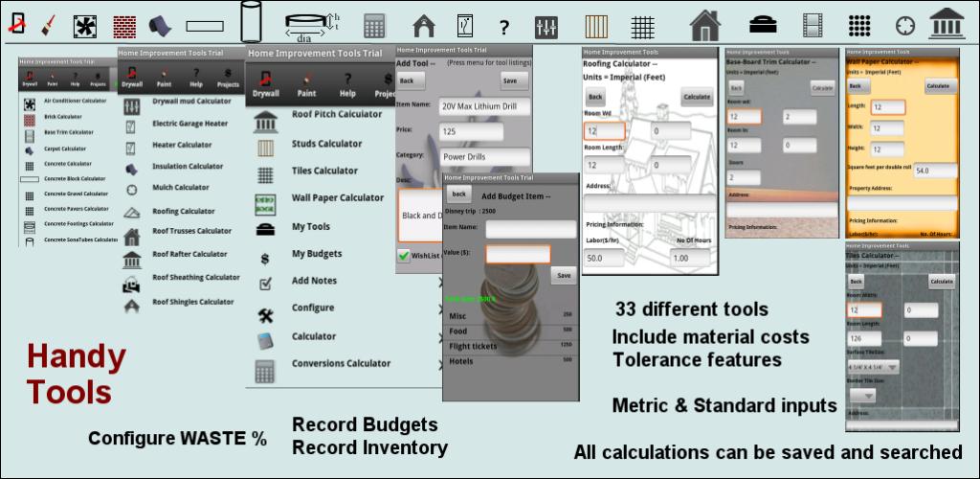Screen dimensions: 980x479
Task: Click the drywall icon in top icon strip
Action: pos(17,24)
